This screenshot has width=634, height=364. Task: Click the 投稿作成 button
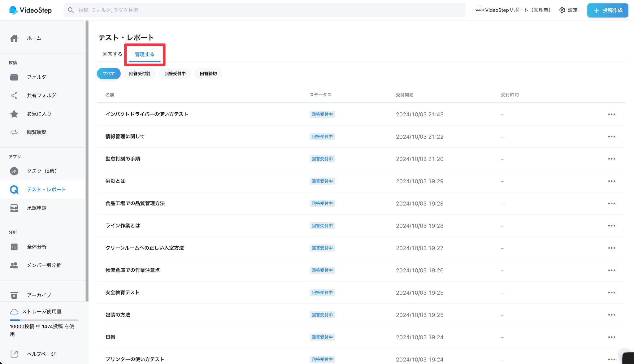coord(607,11)
